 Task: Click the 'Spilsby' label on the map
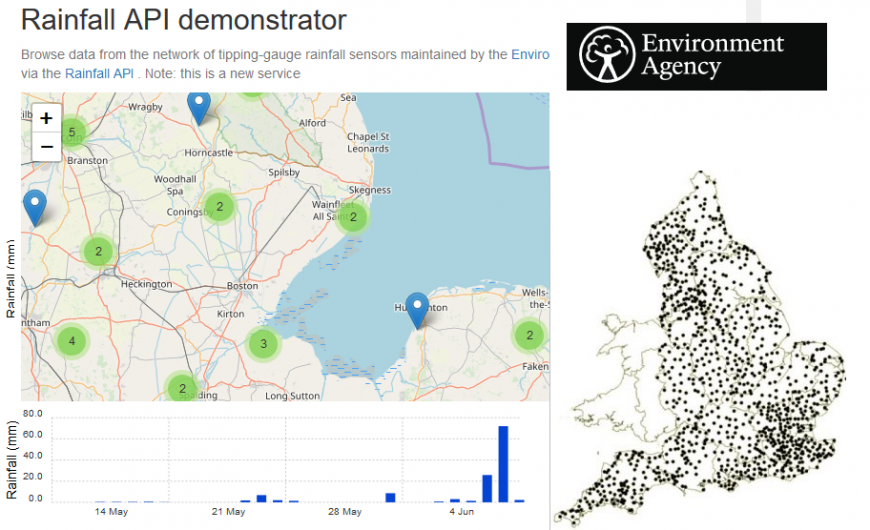tap(284, 172)
